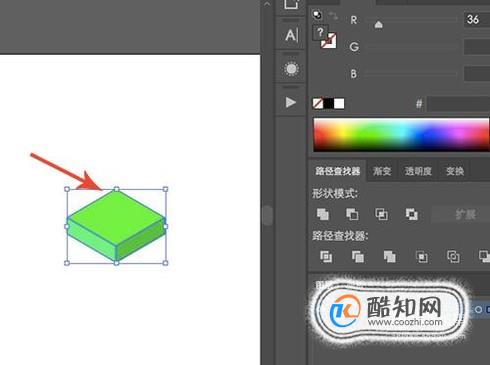Screen dimensions: 490x365
Task: Click the Trim pathfinder icon
Action: coord(358,257)
